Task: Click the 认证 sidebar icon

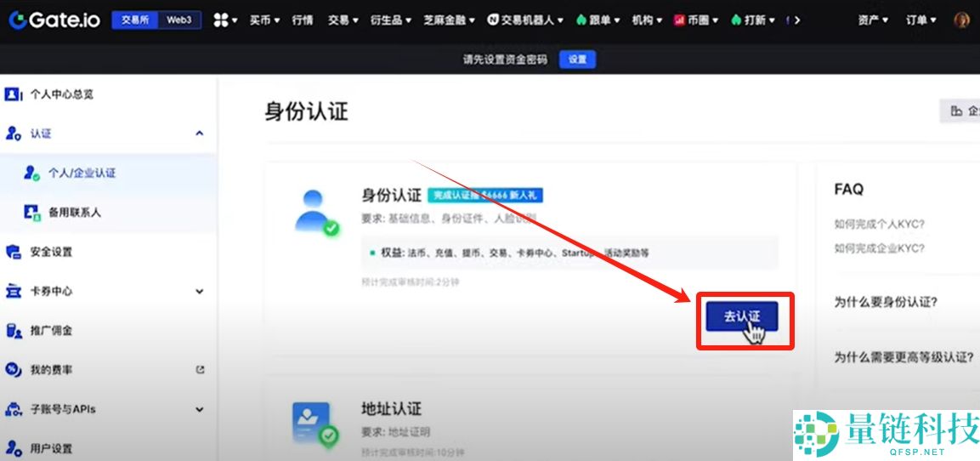Action: (14, 134)
